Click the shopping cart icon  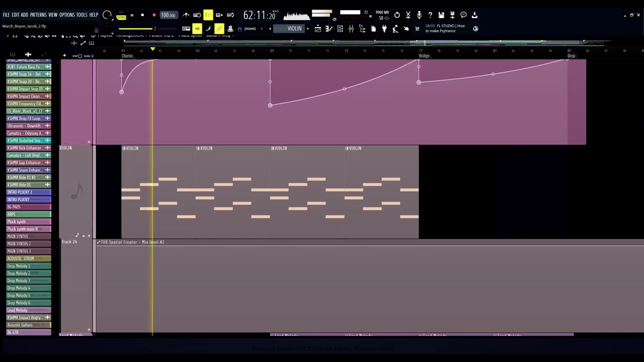coord(417,29)
